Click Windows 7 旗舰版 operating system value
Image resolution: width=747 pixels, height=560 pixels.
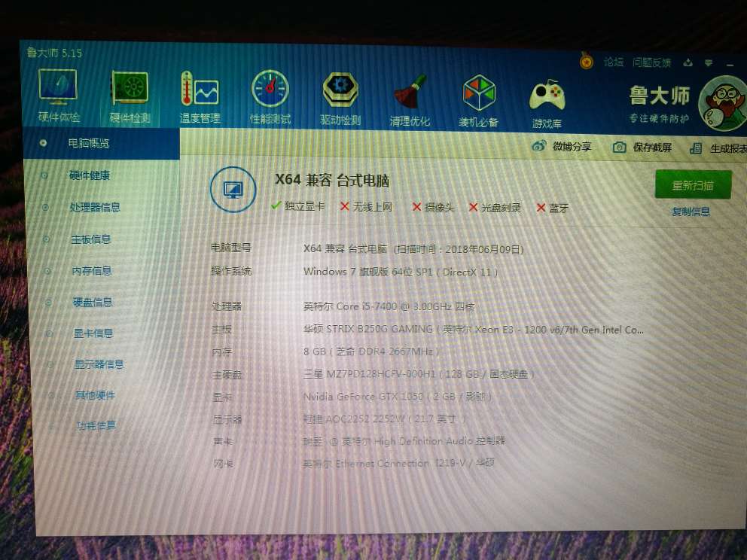[x=401, y=272]
